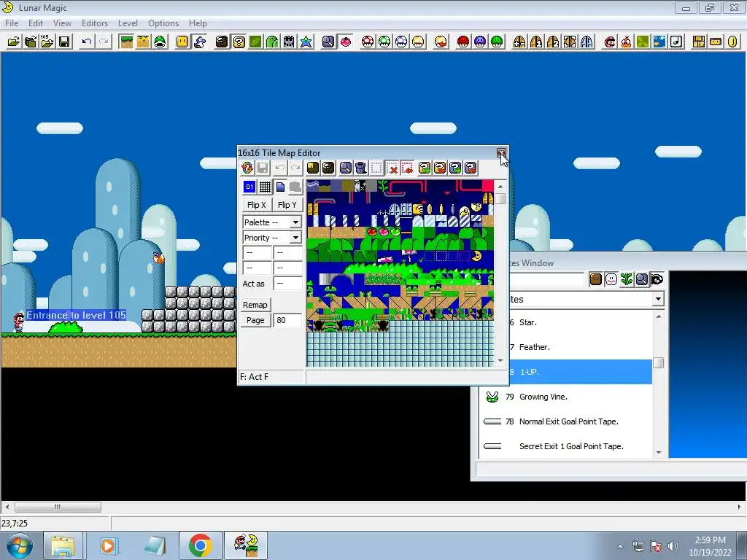Image resolution: width=747 pixels, height=560 pixels.
Task: Switch to Layer 2 sand editing mode icon
Action: pyautogui.click(x=143, y=42)
